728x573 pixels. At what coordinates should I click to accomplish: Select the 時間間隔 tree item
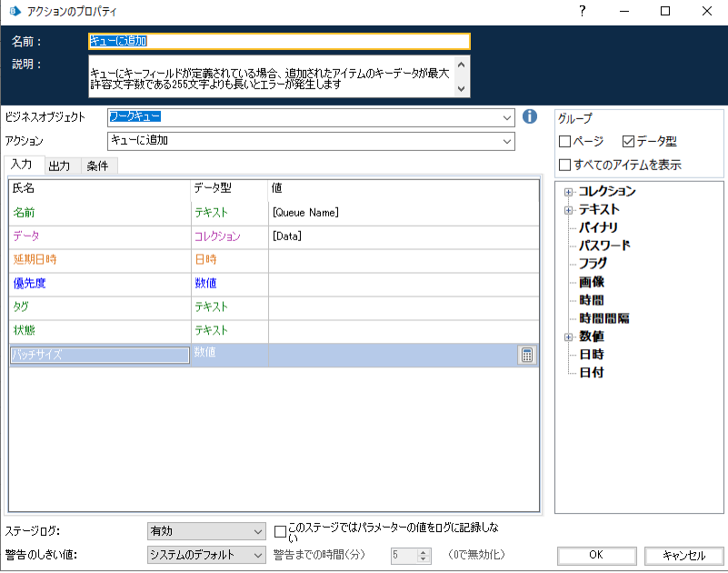point(604,318)
